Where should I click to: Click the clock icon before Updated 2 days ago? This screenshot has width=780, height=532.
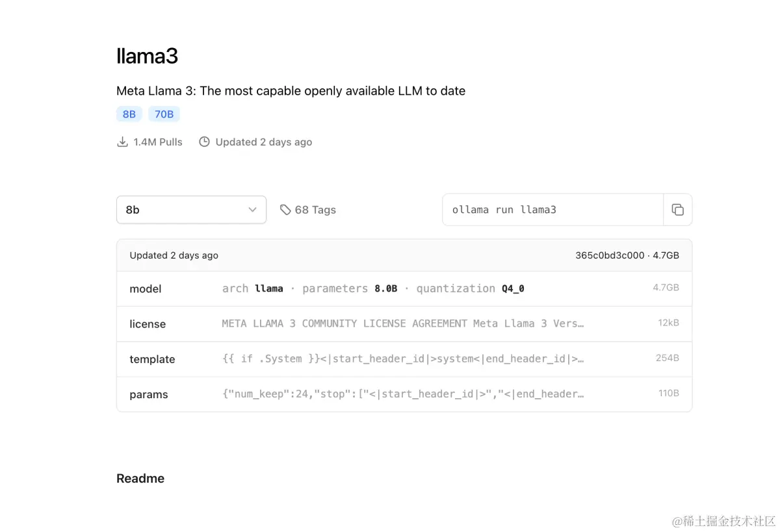[204, 141]
